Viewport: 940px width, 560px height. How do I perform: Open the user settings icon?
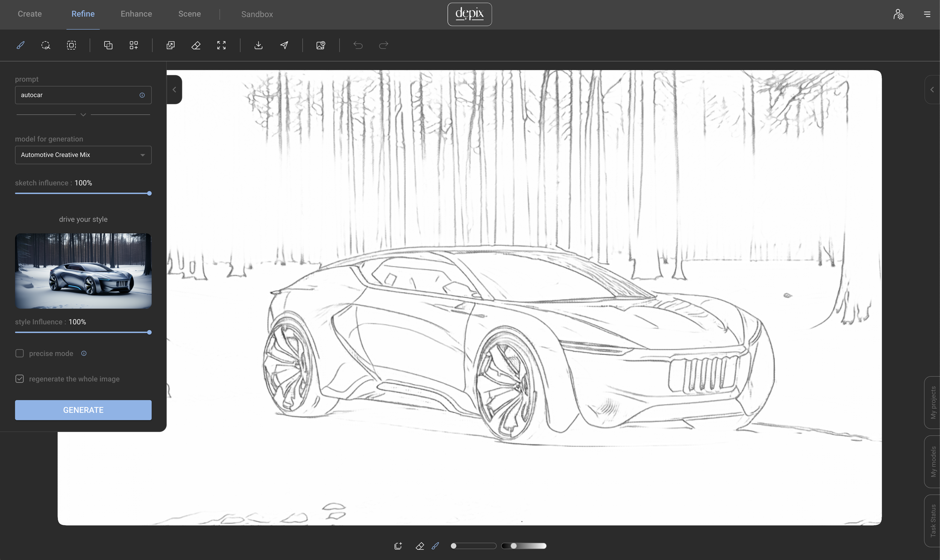point(898,14)
